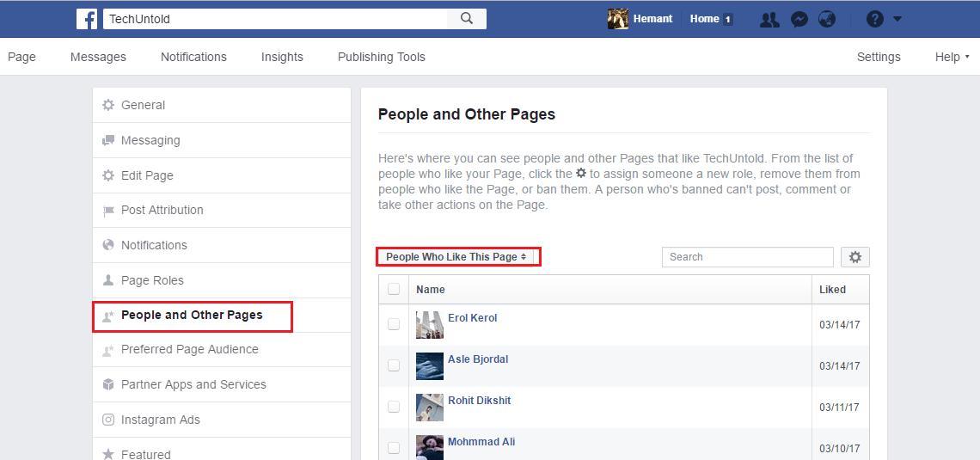
Task: Click Erol Kerol's 03/14/17 liked date
Action: pyautogui.click(x=839, y=325)
